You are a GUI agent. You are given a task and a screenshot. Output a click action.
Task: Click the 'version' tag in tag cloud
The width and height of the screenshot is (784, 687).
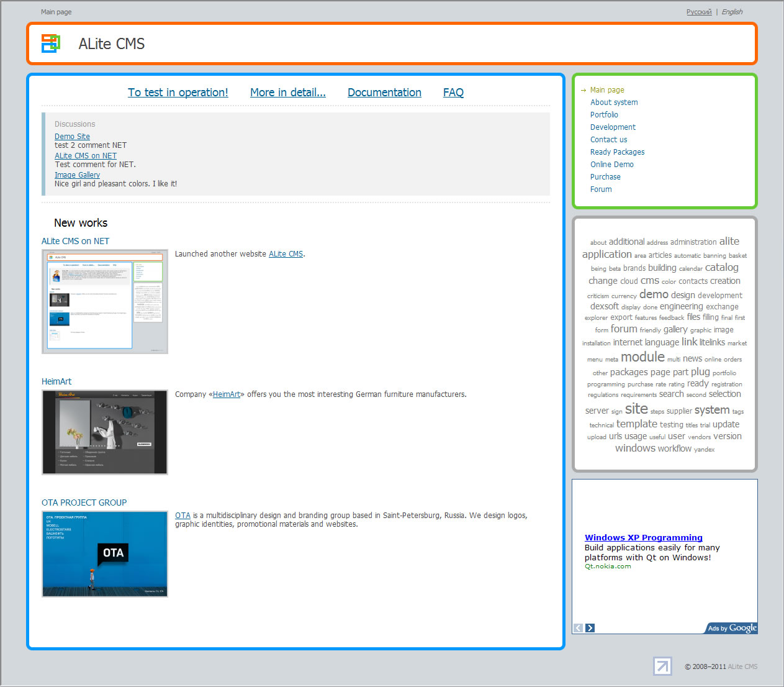pos(727,436)
